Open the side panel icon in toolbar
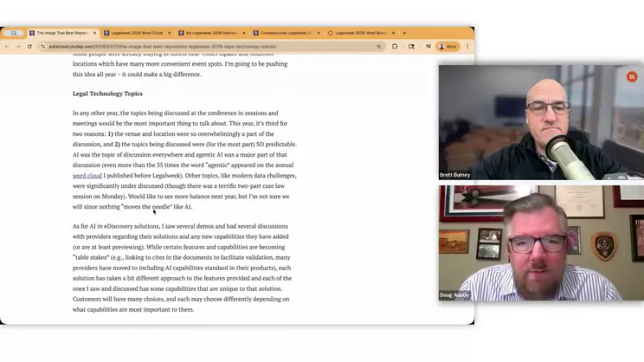The image size is (644, 362). tap(411, 47)
